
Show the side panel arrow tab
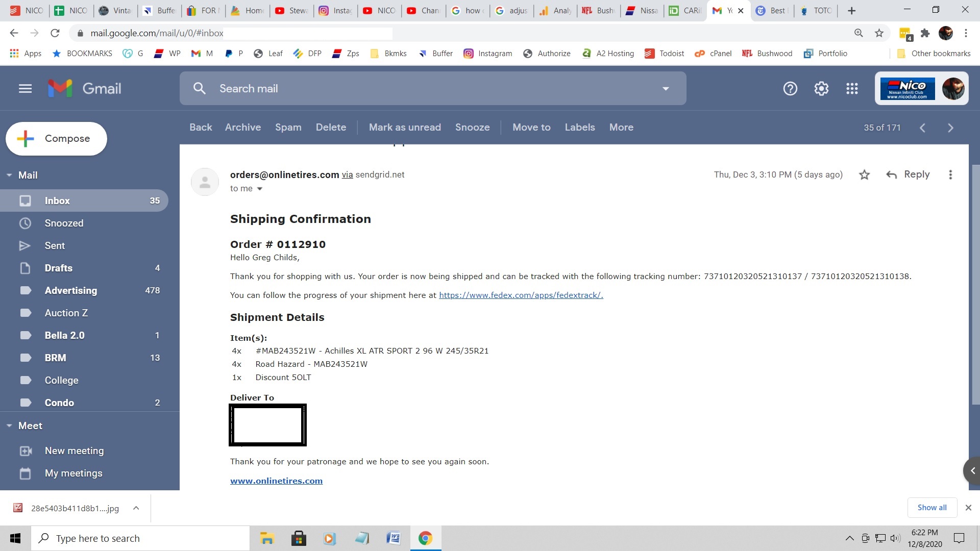tap(972, 470)
